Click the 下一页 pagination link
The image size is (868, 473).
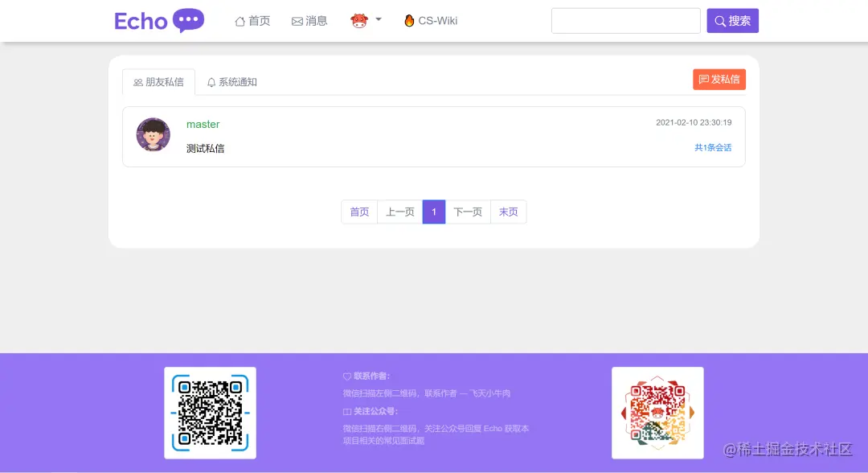pos(468,212)
